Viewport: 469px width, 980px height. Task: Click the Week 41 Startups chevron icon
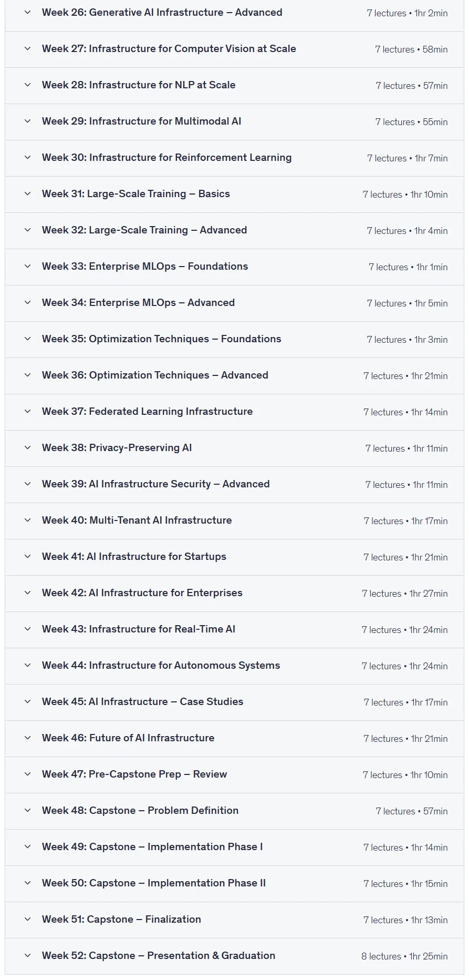coord(27,556)
